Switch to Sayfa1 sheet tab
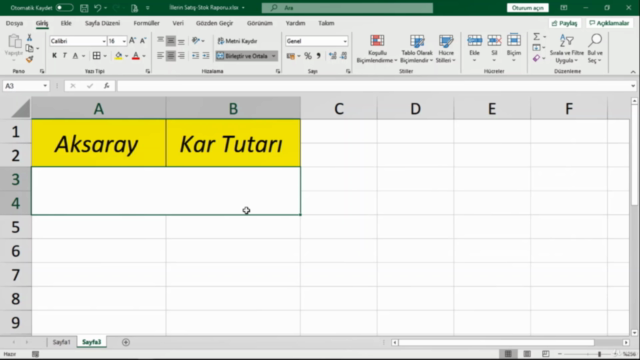This screenshot has height=360, width=640. pos(62,342)
